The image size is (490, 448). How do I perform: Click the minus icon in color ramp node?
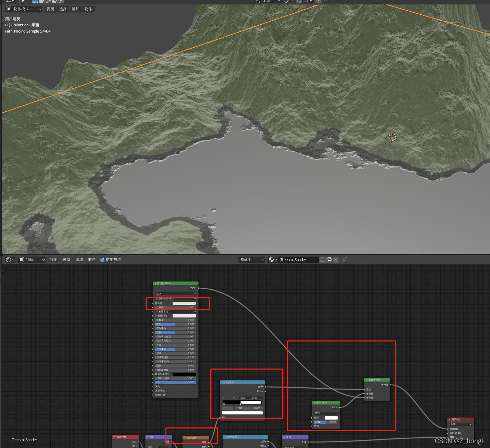pyautogui.click(x=228, y=398)
